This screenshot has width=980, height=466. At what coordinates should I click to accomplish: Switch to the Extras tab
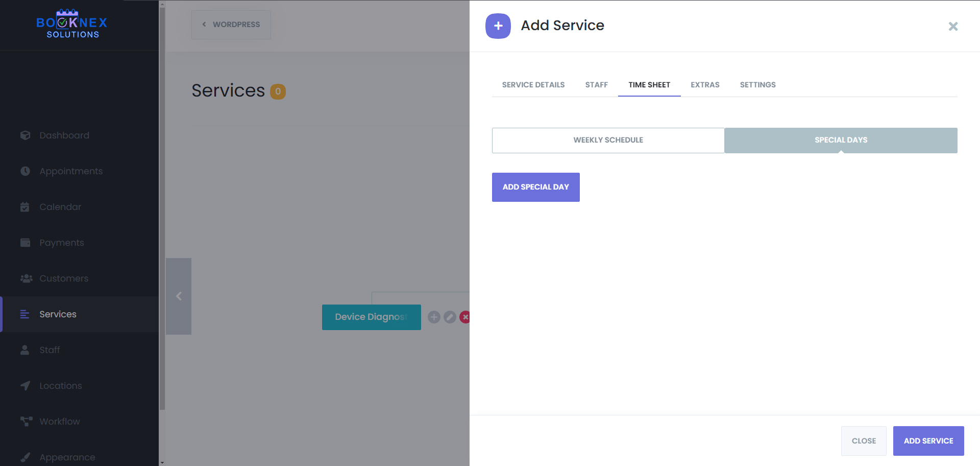[705, 85]
